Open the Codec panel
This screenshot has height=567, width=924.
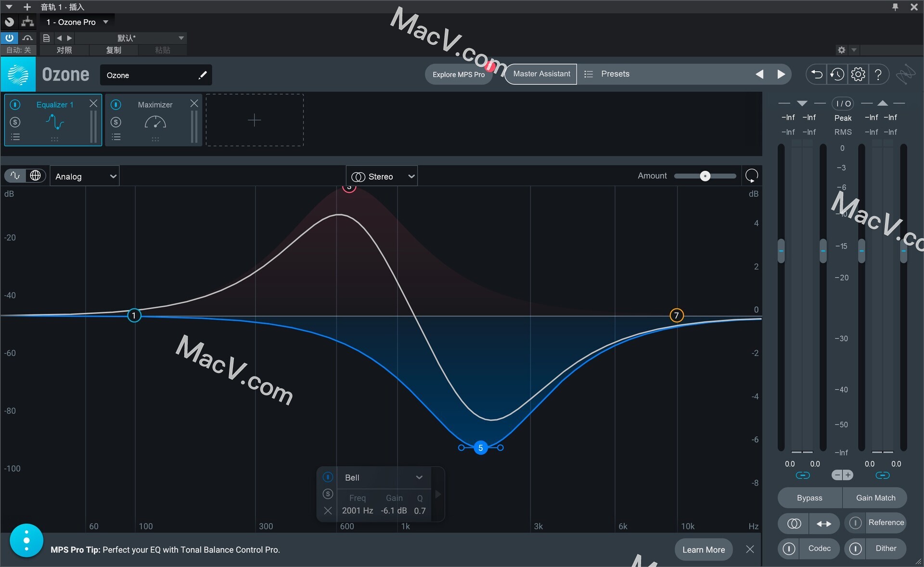coord(819,548)
